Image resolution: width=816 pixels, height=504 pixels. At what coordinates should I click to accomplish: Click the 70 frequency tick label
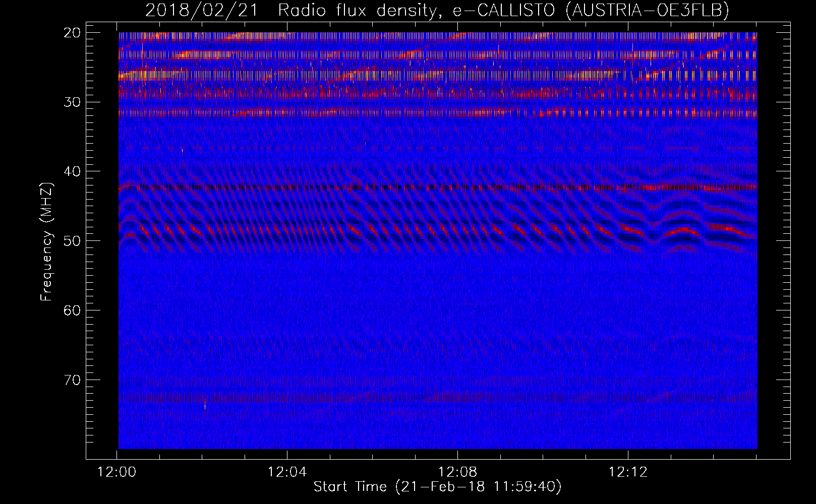pos(73,380)
